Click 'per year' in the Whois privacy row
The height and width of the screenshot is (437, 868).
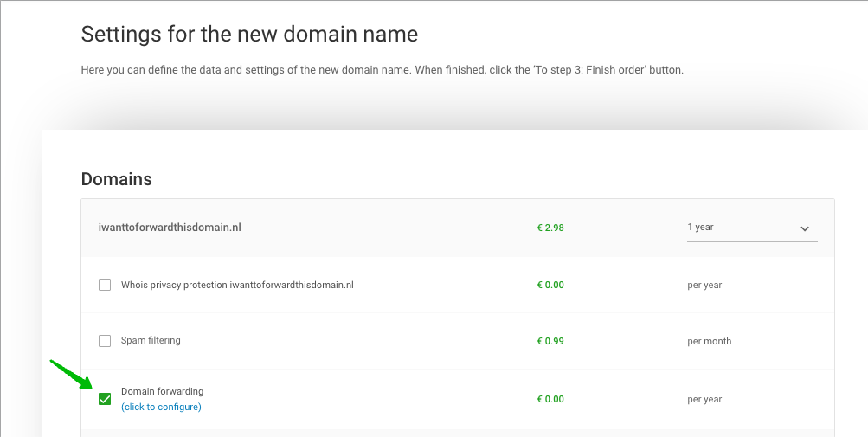pyautogui.click(x=704, y=286)
